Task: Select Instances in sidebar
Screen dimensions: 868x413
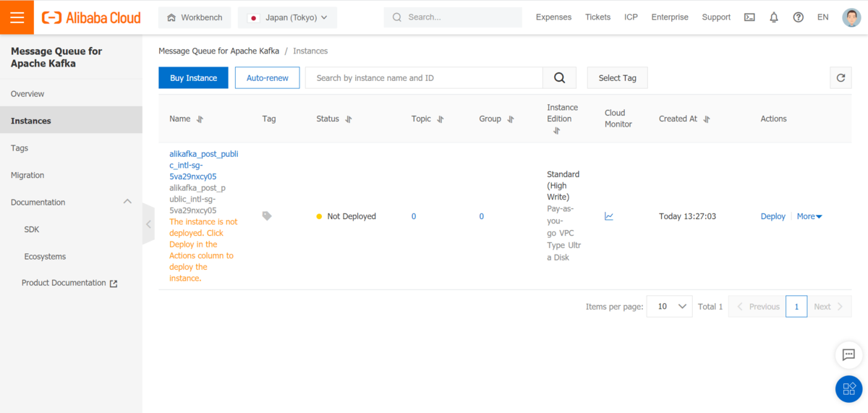Action: coord(71,121)
